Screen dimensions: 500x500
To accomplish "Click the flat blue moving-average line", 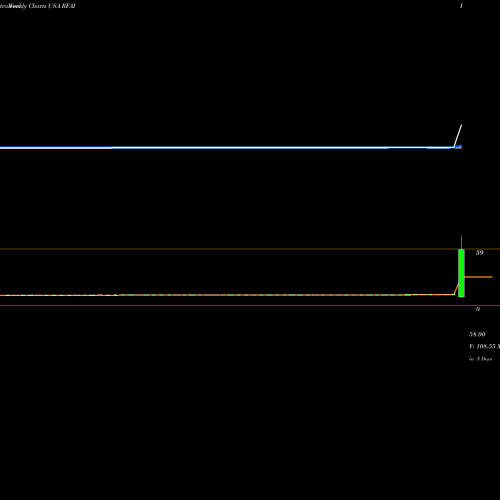I will click(x=227, y=147).
